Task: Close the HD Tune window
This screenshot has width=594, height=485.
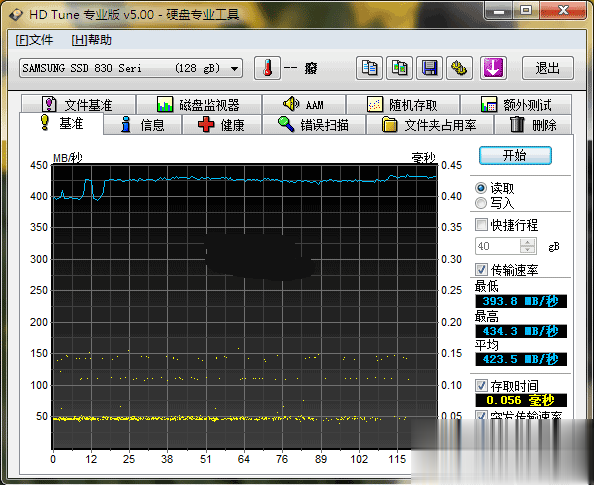Action: (x=563, y=11)
